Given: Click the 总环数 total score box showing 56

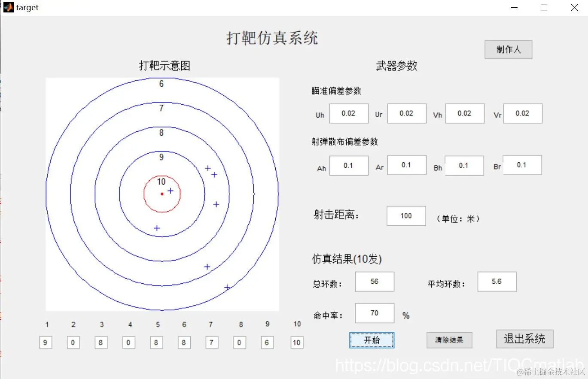Looking at the screenshot, I should tap(374, 282).
